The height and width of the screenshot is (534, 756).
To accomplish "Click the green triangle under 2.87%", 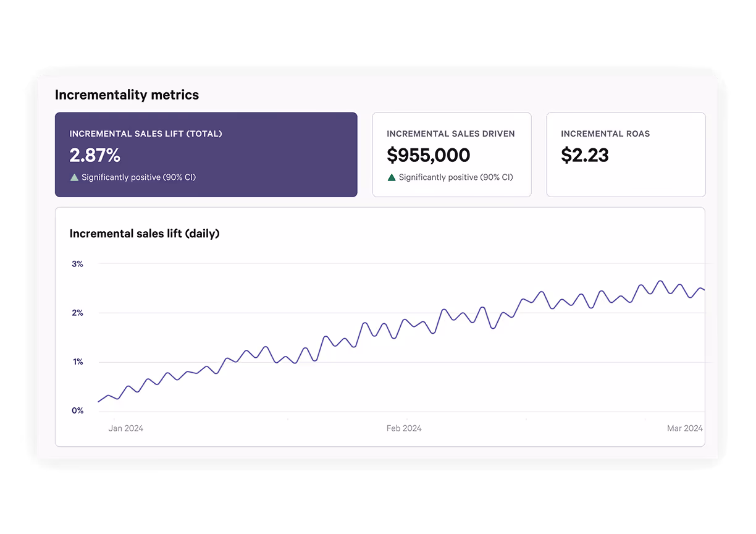I will (75, 177).
